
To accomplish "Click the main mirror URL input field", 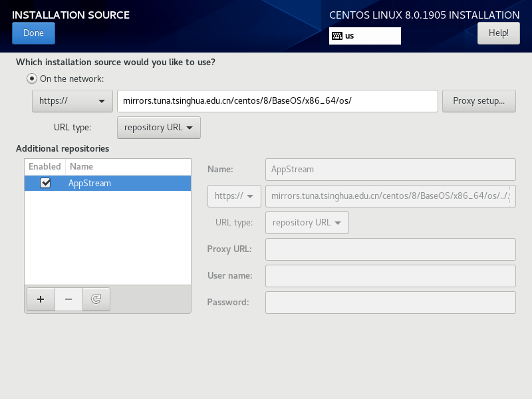I will tap(277, 101).
